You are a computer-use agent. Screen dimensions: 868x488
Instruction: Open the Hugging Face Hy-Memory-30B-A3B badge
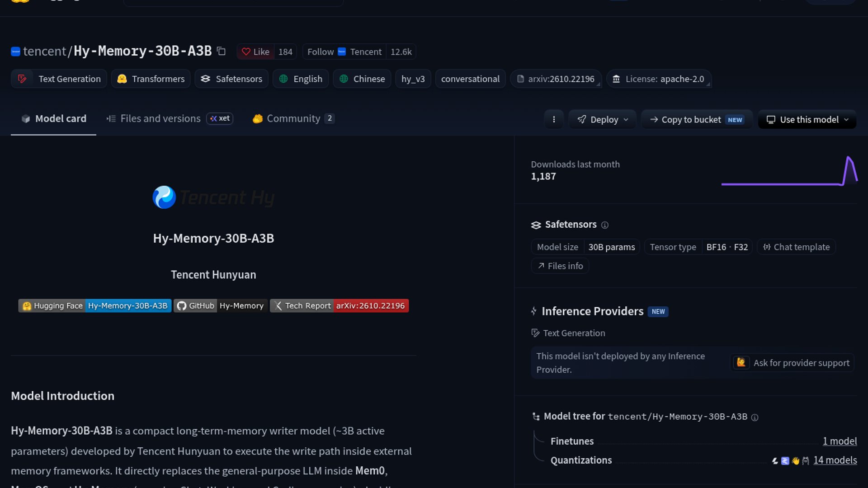coord(94,306)
